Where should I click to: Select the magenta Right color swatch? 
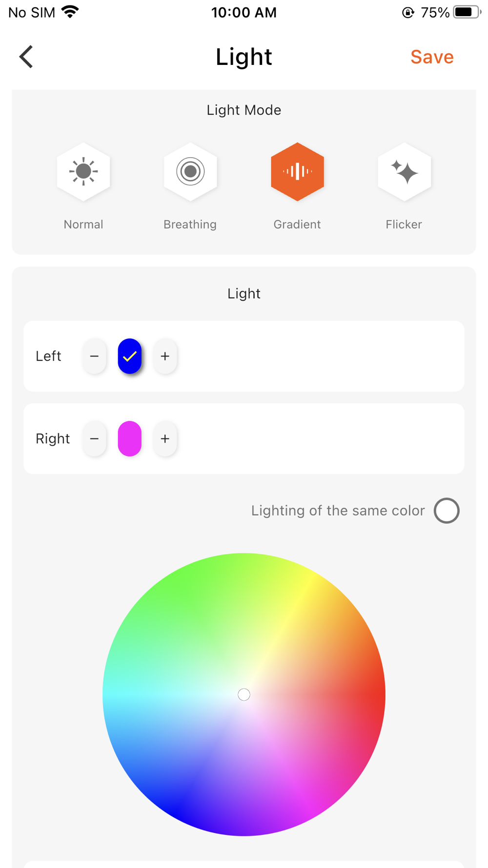[130, 438]
